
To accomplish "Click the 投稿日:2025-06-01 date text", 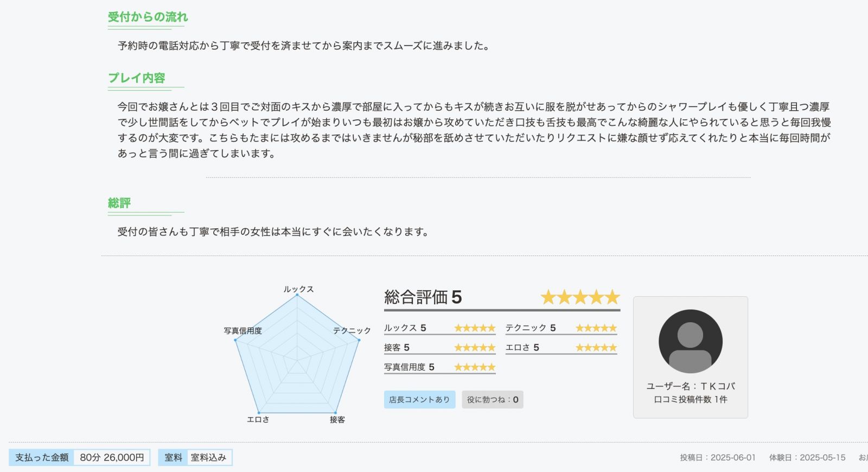I will 718,457.
